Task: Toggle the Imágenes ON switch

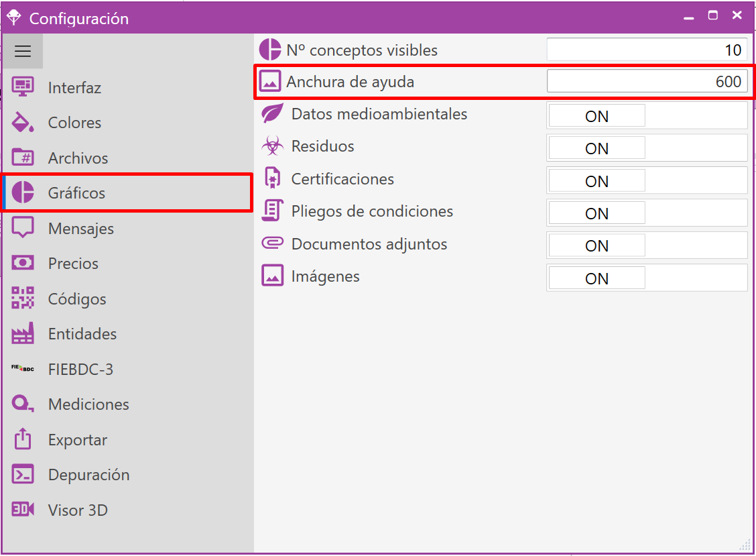Action: click(x=596, y=278)
